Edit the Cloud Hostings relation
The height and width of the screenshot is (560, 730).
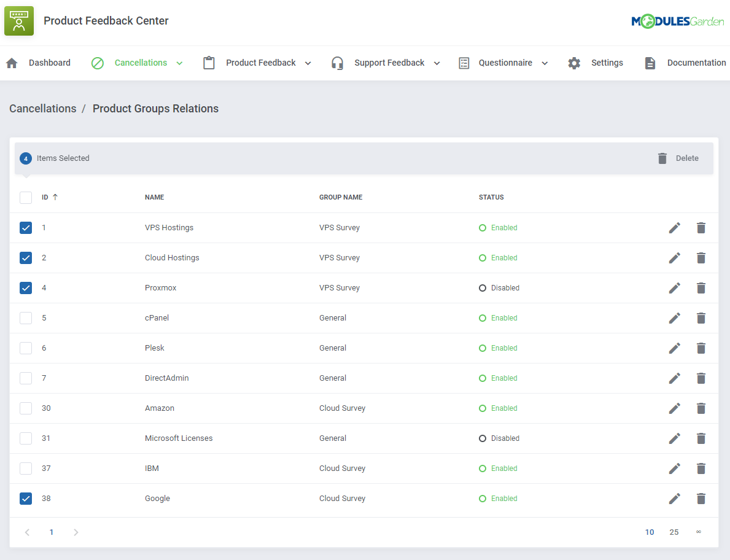tap(675, 258)
